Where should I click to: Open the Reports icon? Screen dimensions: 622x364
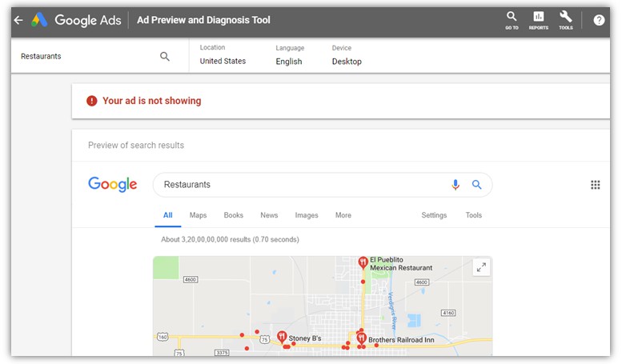[x=538, y=20]
